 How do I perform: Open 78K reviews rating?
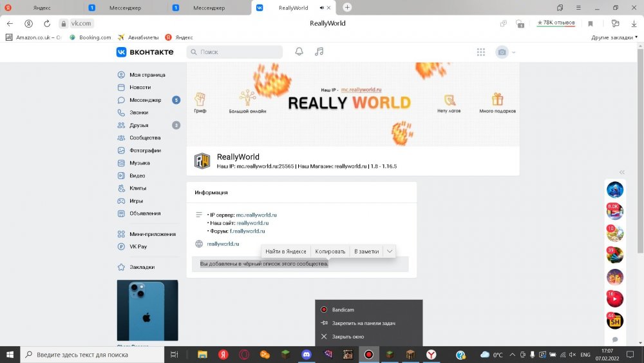(x=556, y=23)
